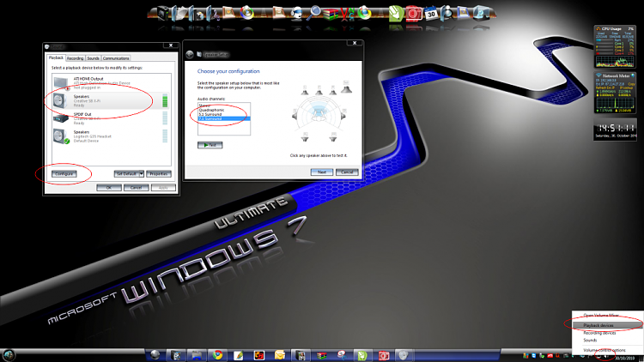Open the red camera icon in dock
644x362 pixels.
[414, 14]
